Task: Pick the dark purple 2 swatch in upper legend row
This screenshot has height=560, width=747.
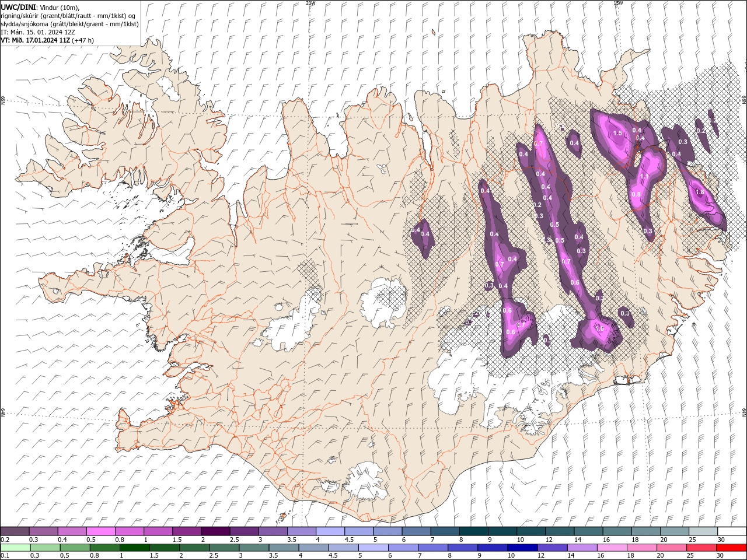Action: click(x=215, y=531)
